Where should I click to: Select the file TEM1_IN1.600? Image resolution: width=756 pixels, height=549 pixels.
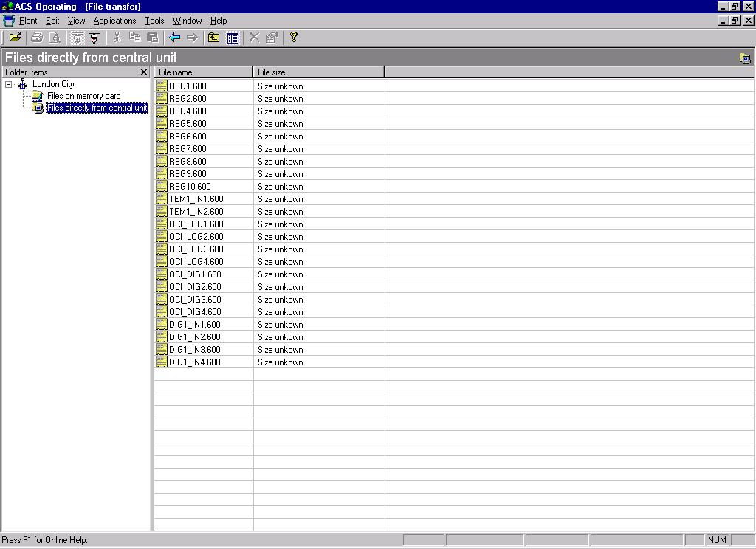196,199
